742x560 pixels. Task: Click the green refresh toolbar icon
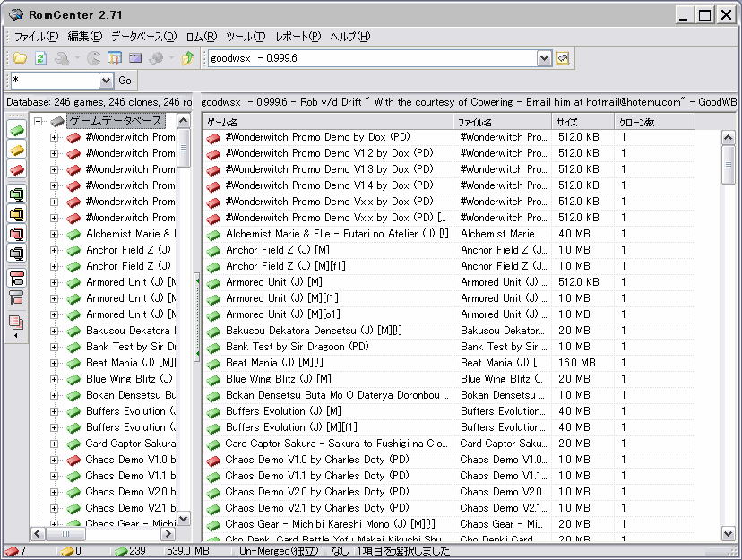tap(40, 58)
